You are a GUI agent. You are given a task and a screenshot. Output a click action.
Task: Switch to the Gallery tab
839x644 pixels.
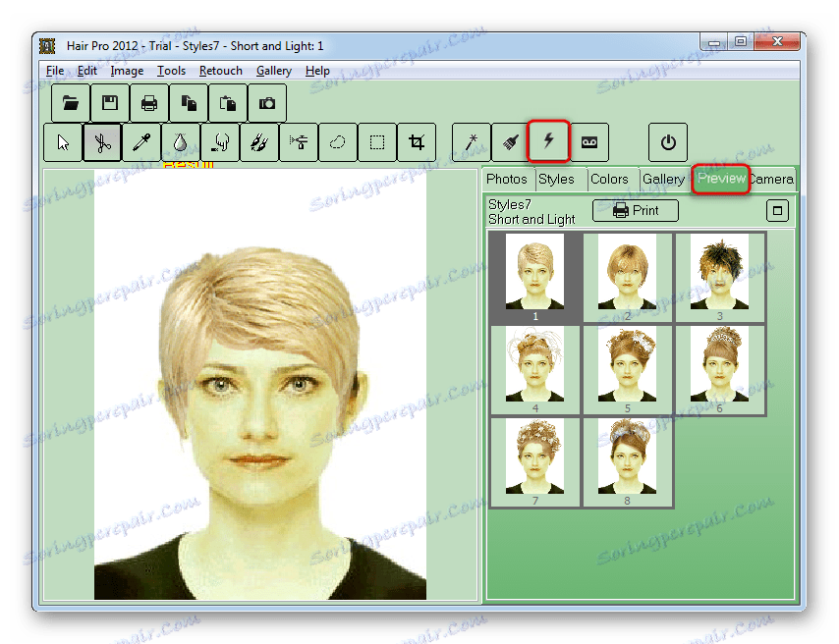(663, 180)
